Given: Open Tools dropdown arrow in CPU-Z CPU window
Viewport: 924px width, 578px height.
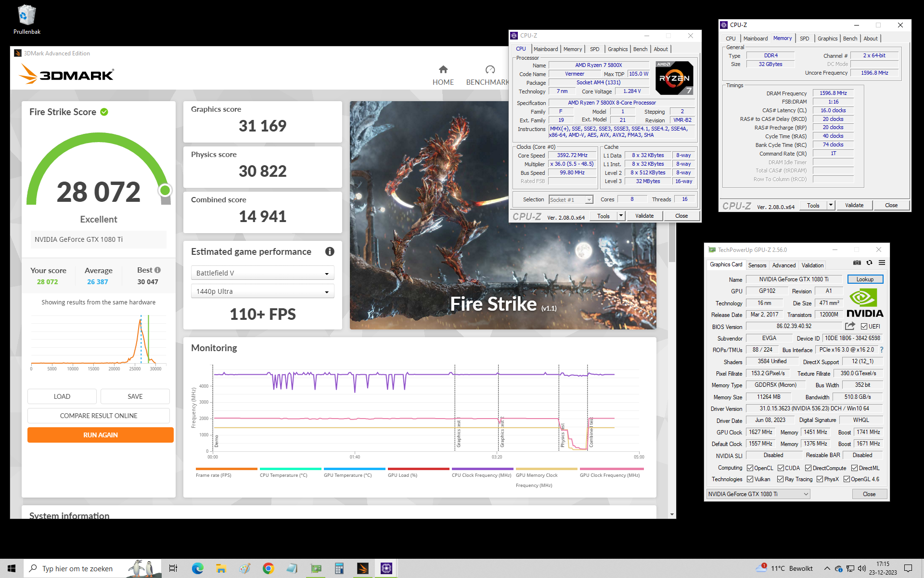Looking at the screenshot, I should (621, 216).
